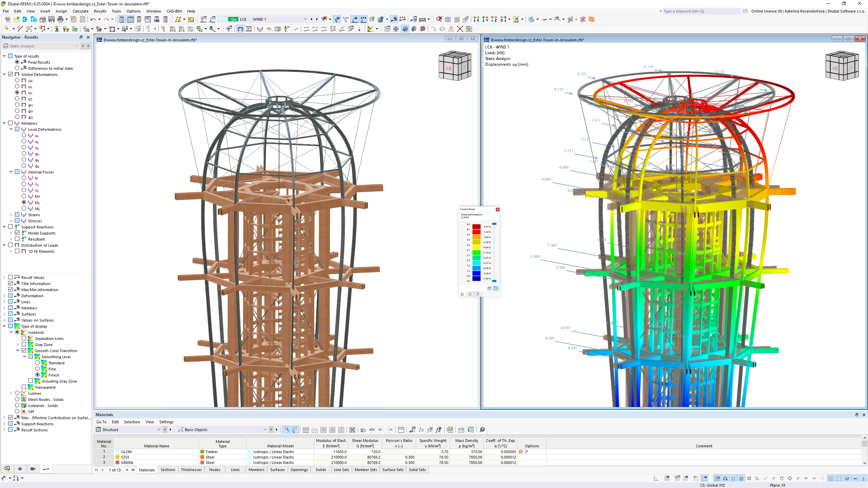Click the mirror model icon in the toolbar
The height and width of the screenshot is (488, 868).
click(451, 29)
